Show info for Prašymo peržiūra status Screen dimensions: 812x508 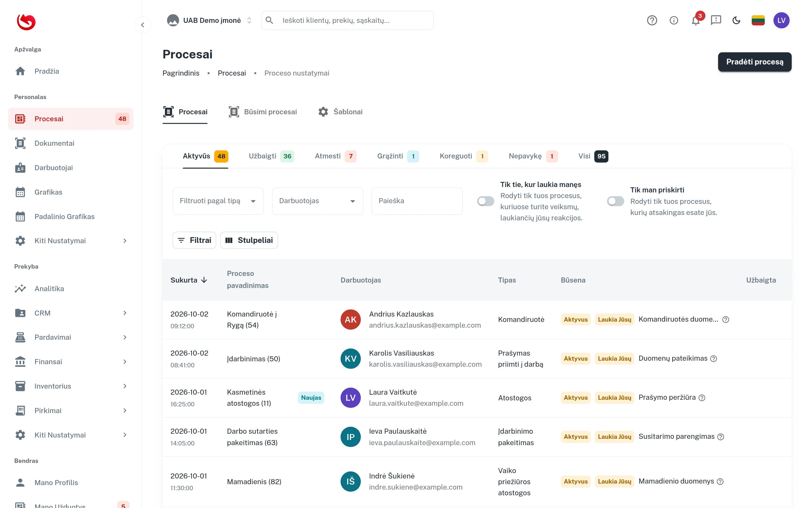702,398
